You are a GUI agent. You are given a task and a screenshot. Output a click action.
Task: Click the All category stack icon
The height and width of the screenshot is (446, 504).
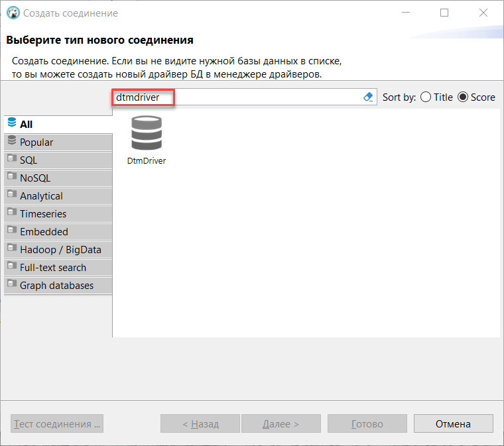pyautogui.click(x=11, y=124)
